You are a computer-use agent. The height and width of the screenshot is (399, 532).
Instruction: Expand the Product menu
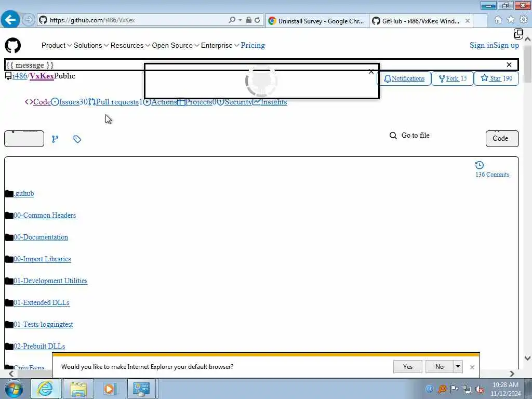point(56,46)
